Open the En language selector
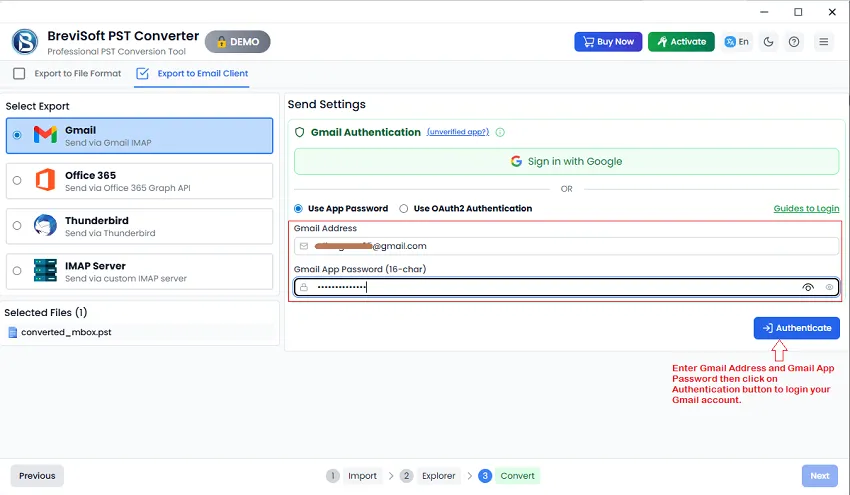The height and width of the screenshot is (495, 850). pyautogui.click(x=737, y=42)
